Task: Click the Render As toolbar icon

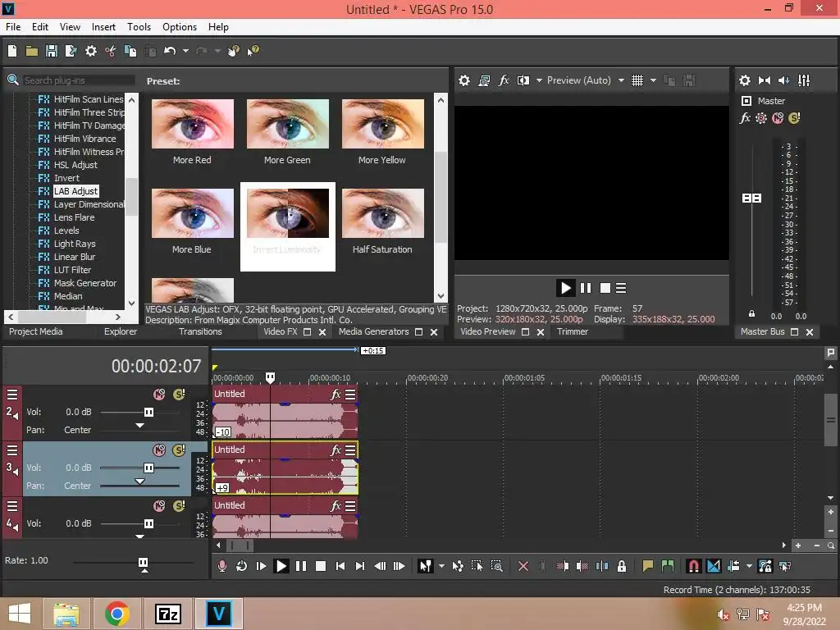Action: point(71,51)
